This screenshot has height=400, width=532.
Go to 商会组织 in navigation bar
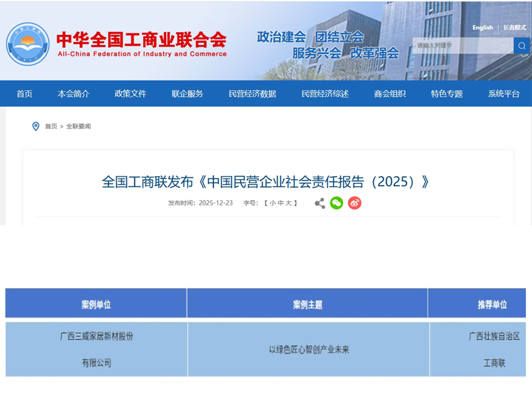[390, 94]
